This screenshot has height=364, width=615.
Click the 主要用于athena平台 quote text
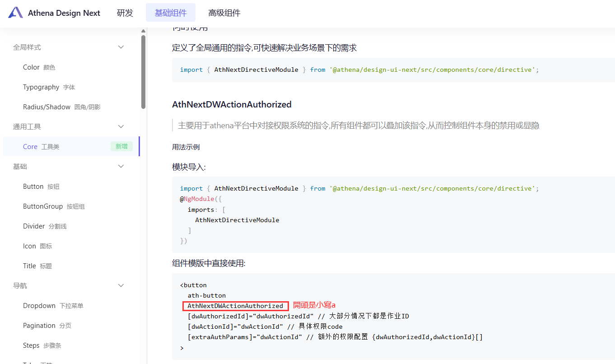tap(359, 126)
